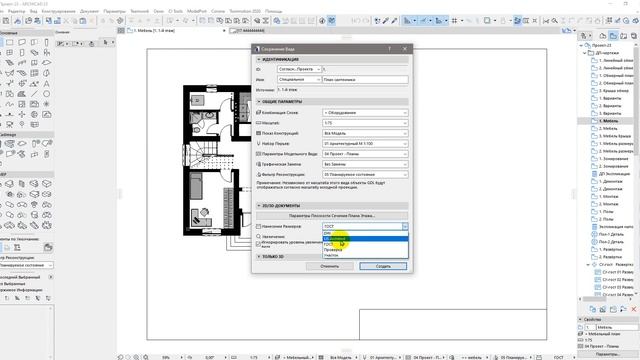
Task: Open the Документ menu
Action: [89, 11]
